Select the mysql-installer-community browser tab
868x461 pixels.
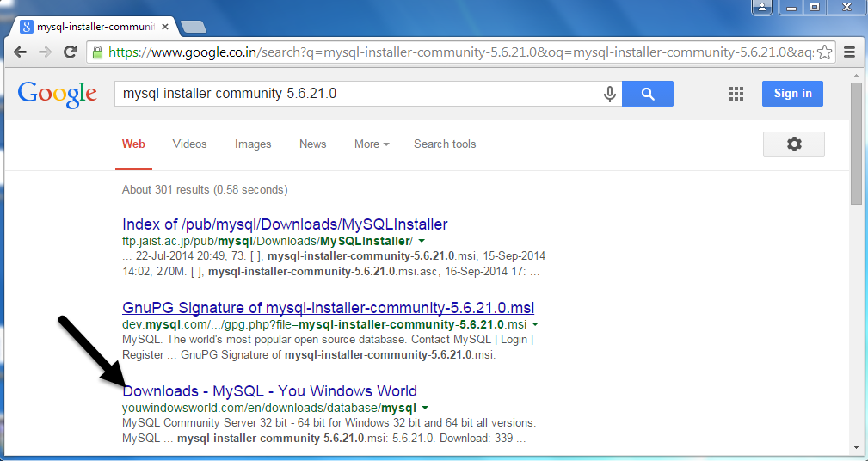point(95,27)
